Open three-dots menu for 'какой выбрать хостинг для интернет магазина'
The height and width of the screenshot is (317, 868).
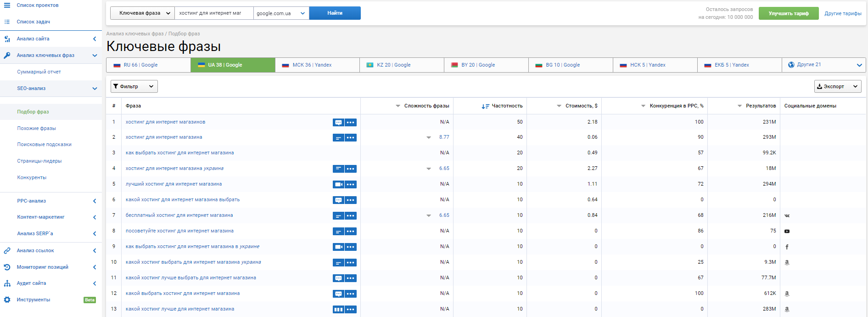click(x=351, y=294)
